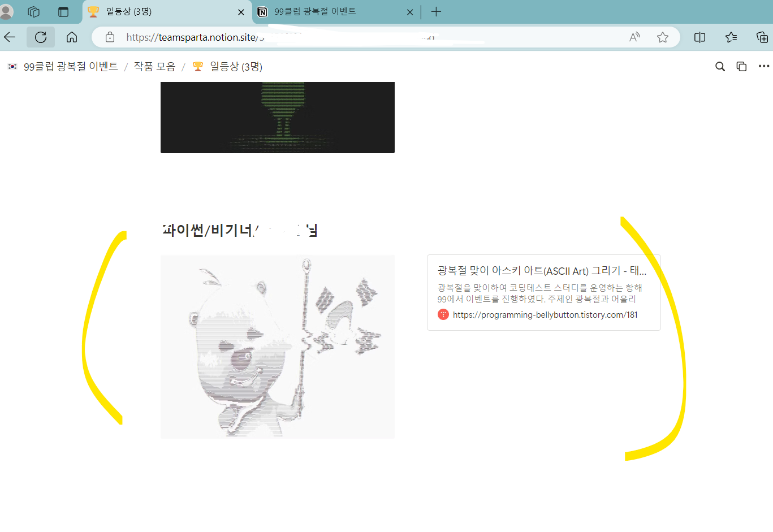Screen dimensions: 773x532
Task: Open the Notion page more options menu
Action: tap(764, 67)
